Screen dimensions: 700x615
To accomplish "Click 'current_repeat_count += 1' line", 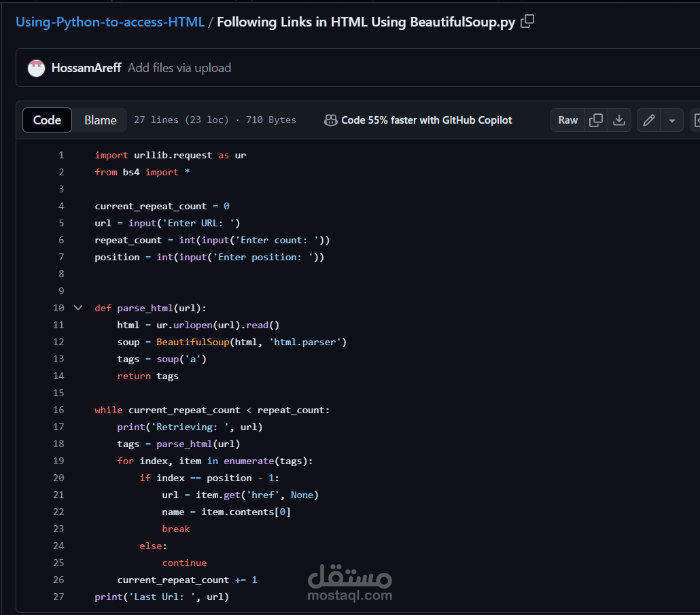I will coord(187,580).
